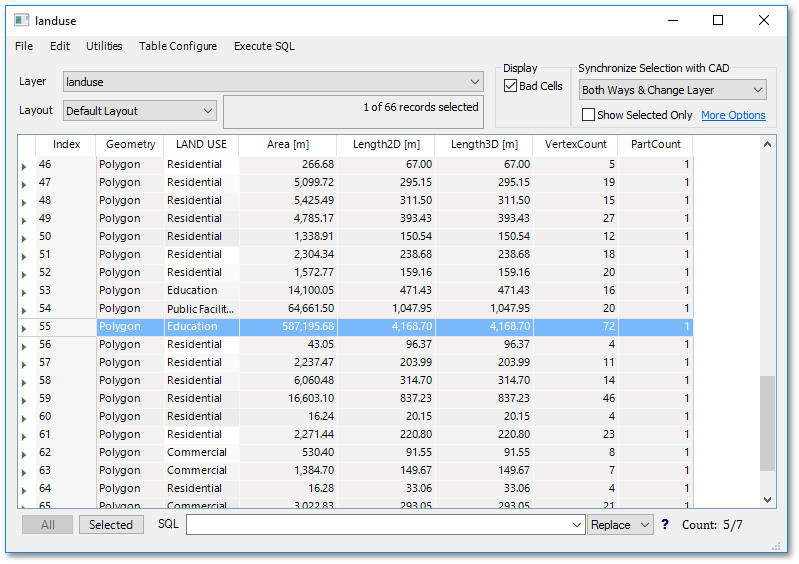This screenshot has height=564, width=799.
Task: Click the landuse window title icon
Action: click(21, 20)
